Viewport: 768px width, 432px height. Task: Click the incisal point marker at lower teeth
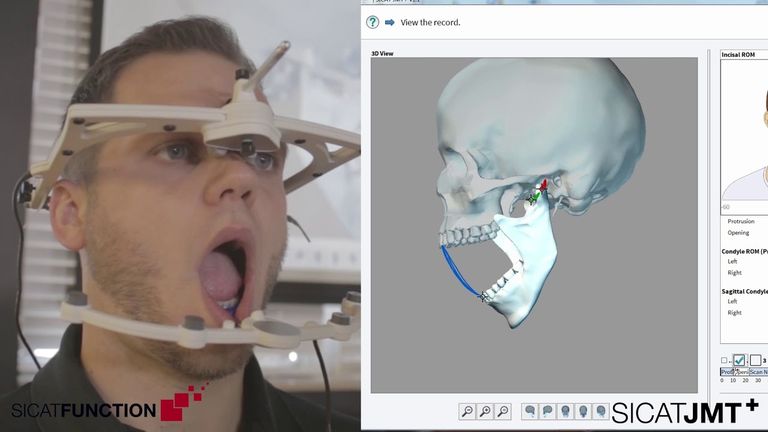484,296
